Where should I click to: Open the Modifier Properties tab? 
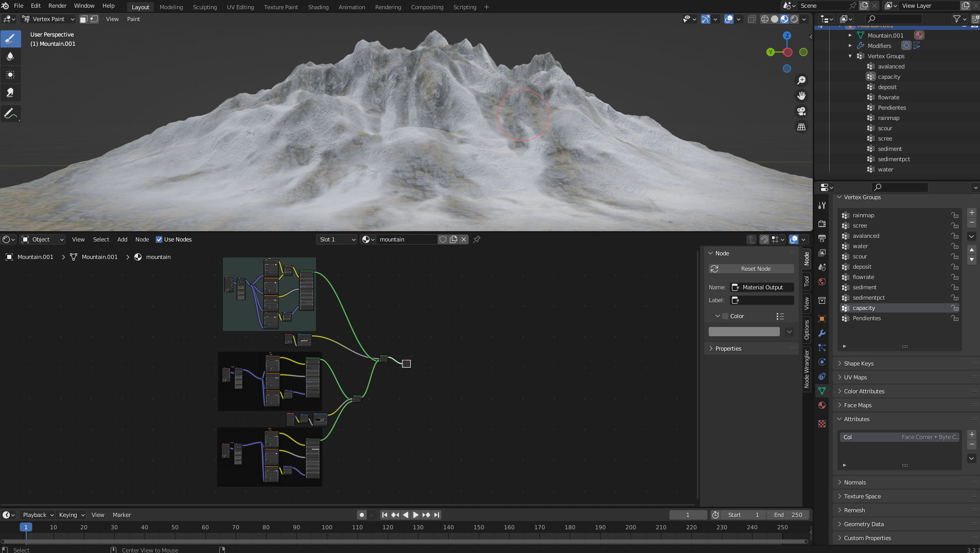821,334
